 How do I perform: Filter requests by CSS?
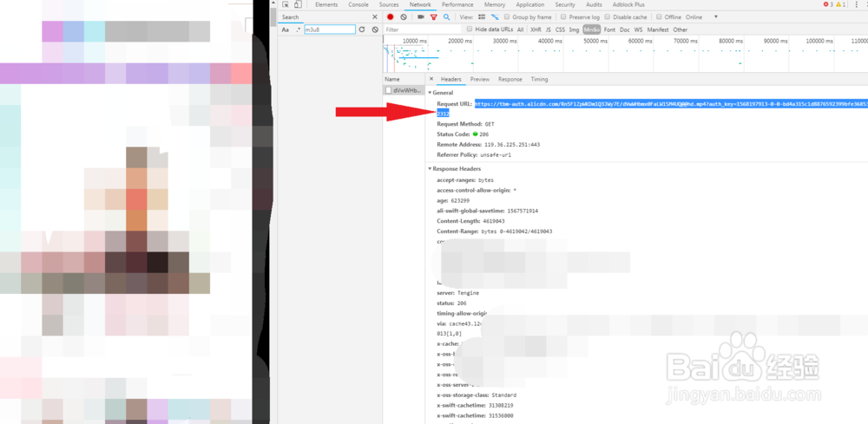pyautogui.click(x=560, y=29)
